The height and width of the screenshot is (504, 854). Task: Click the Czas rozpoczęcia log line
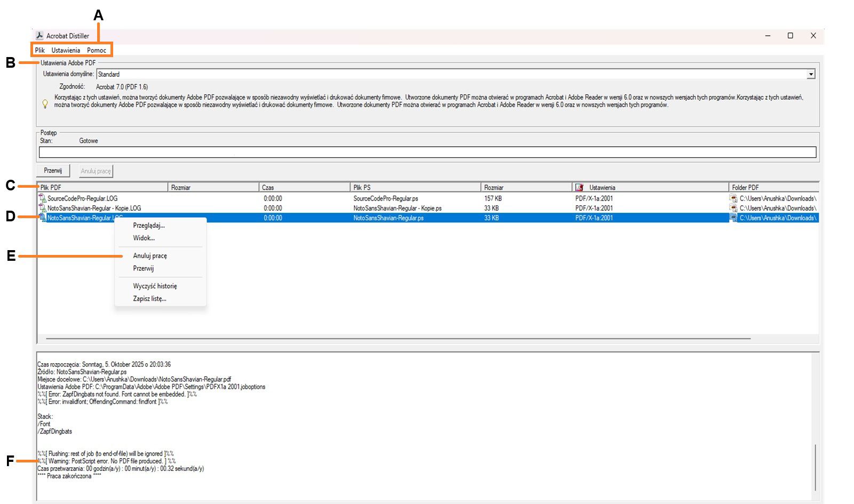pyautogui.click(x=104, y=364)
